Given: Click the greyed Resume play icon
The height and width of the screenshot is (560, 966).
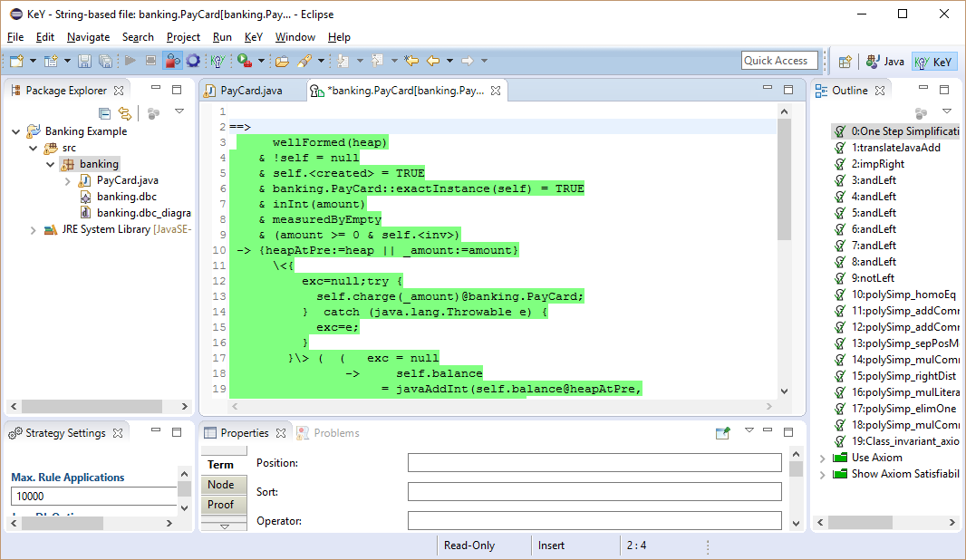Looking at the screenshot, I should [130, 61].
